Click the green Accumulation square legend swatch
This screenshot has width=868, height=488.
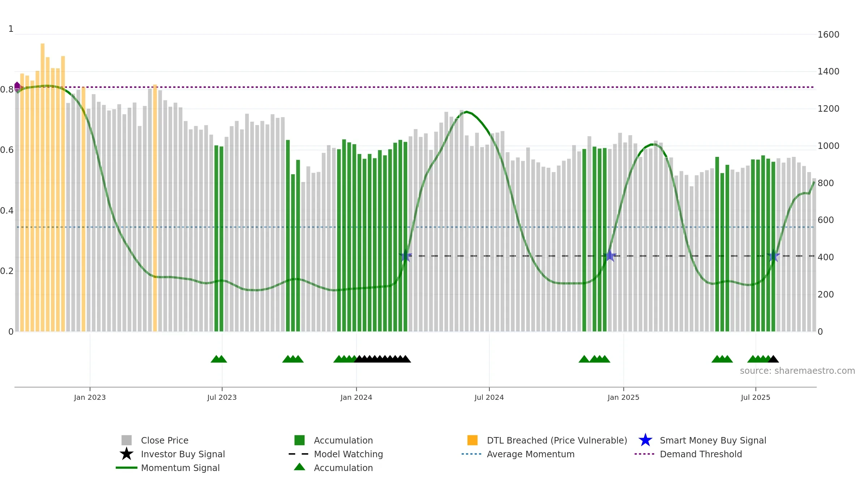pos(299,440)
